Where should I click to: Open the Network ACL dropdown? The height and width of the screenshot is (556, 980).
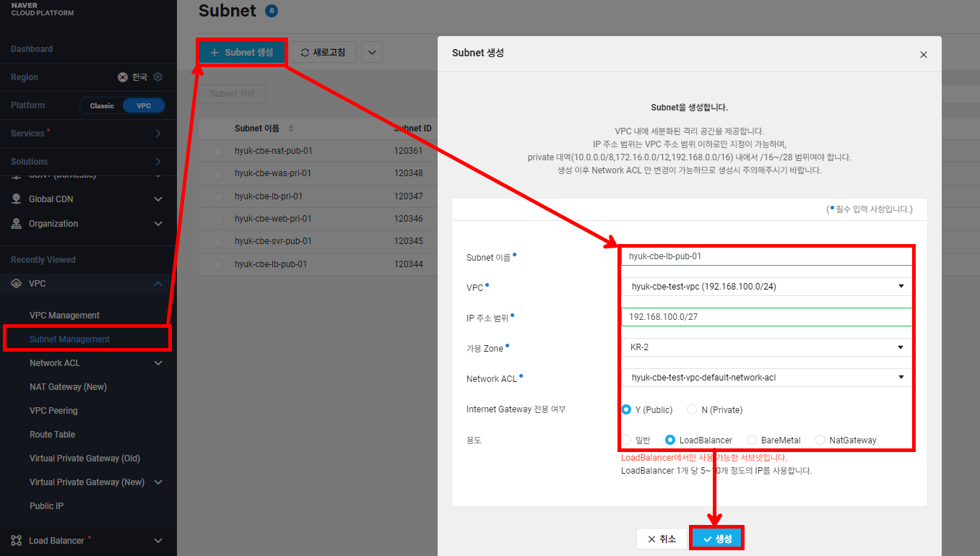(x=766, y=378)
